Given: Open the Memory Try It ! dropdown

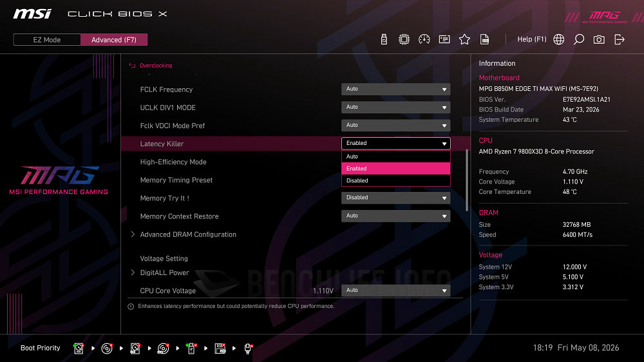Looking at the screenshot, I should [x=395, y=198].
